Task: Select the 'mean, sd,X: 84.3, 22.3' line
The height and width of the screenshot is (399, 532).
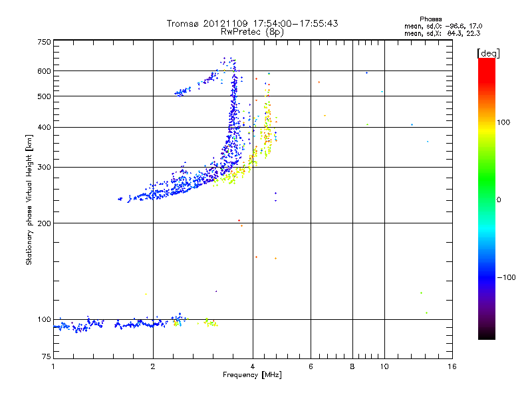Action: pyautogui.click(x=442, y=33)
